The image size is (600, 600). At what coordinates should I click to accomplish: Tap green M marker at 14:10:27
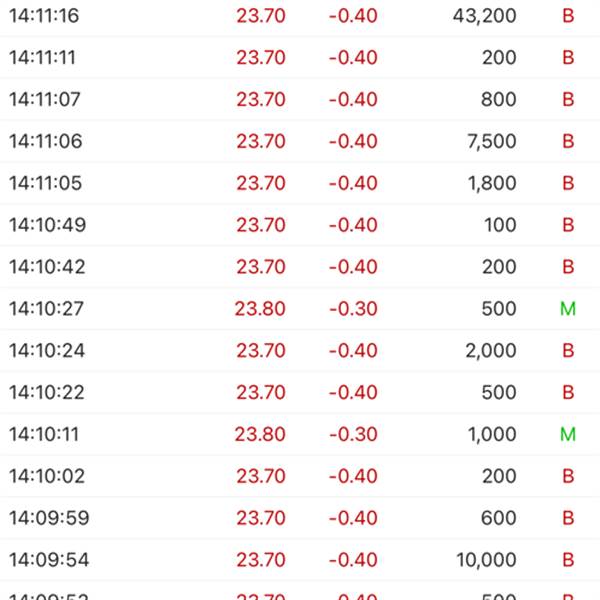click(568, 308)
